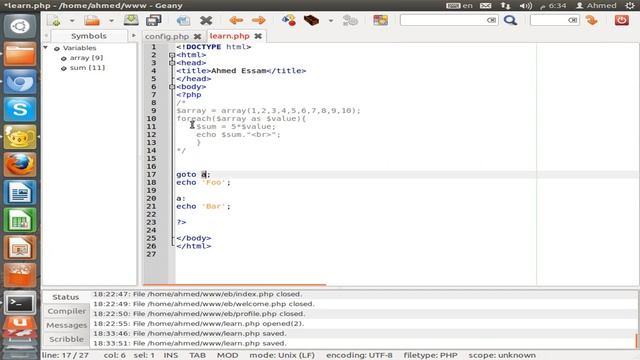
Task: Launch Firefox from the dock
Action: (20, 165)
